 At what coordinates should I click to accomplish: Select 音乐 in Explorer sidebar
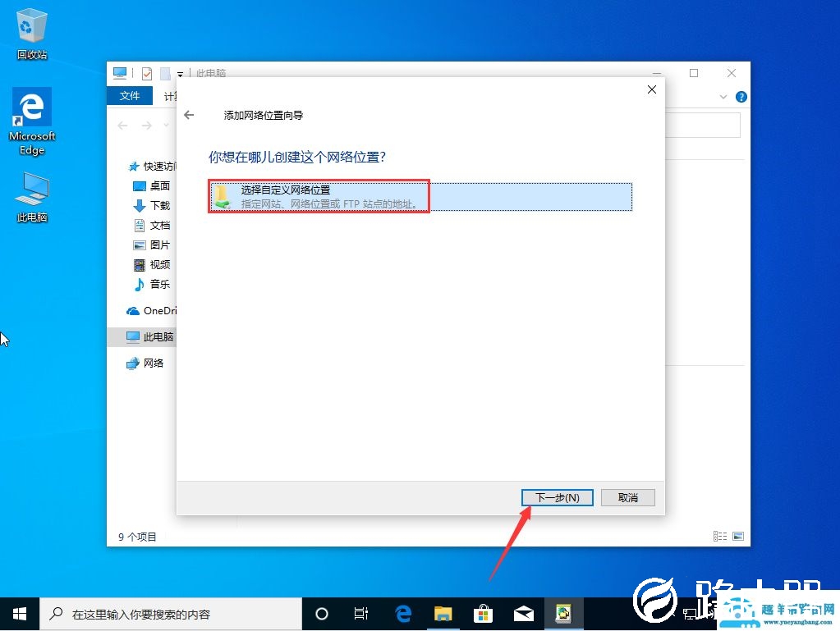pyautogui.click(x=152, y=284)
